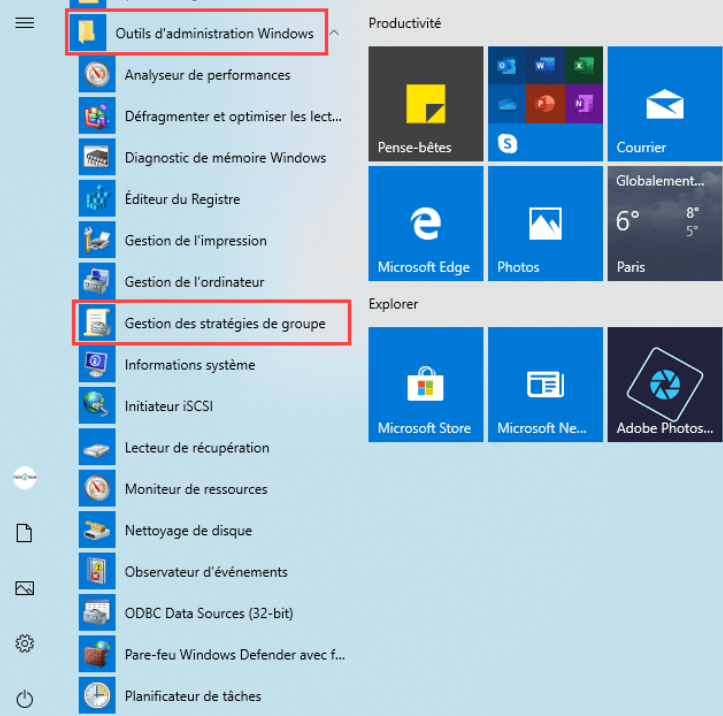Screen dimensions: 723x716
Task: Open Pictures from the sidebar icon
Action: (x=24, y=588)
